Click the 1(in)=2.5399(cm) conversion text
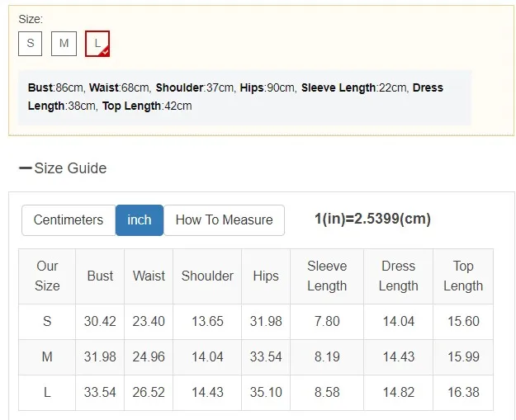Image resolution: width=516 pixels, height=420 pixels. click(372, 219)
